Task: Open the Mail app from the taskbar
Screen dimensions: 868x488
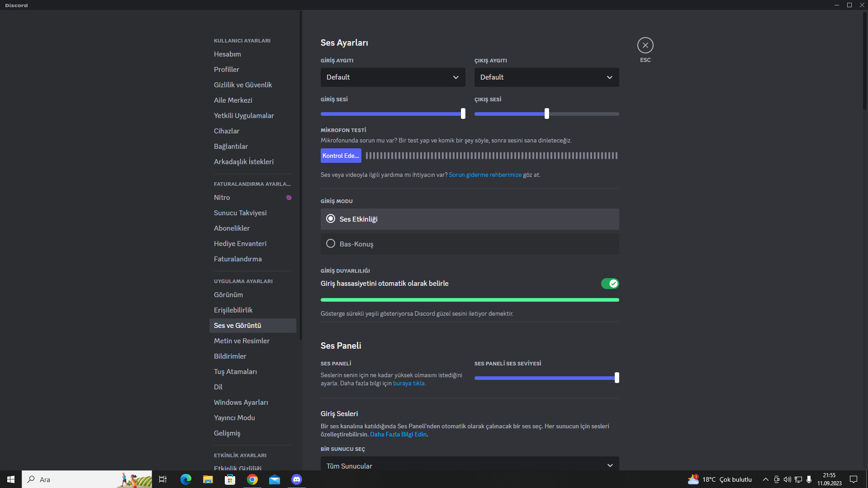Action: point(274,479)
